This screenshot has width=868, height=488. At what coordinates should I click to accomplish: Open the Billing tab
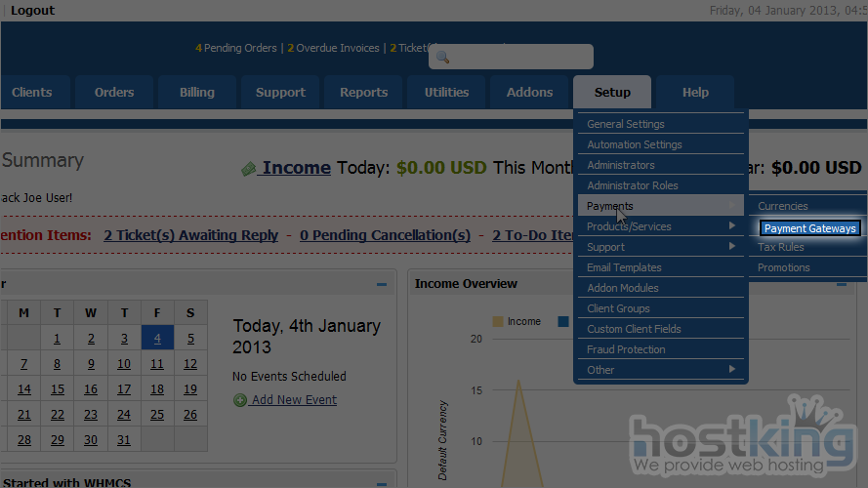click(197, 93)
